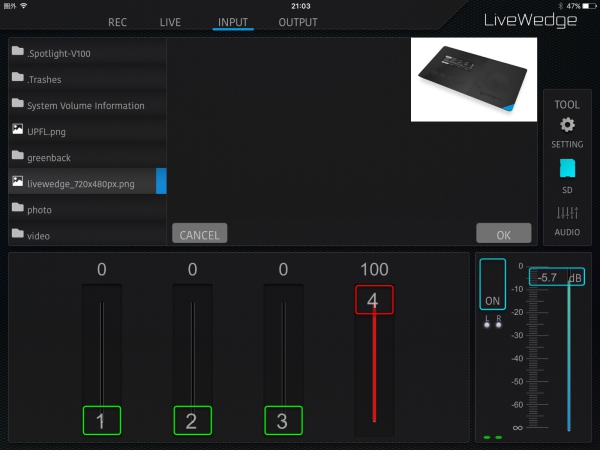
Task: Select input channel 4 fader handle
Action: pyautogui.click(x=374, y=300)
